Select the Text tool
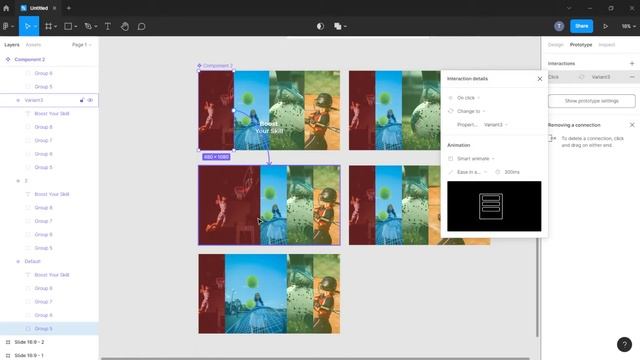 108,26
